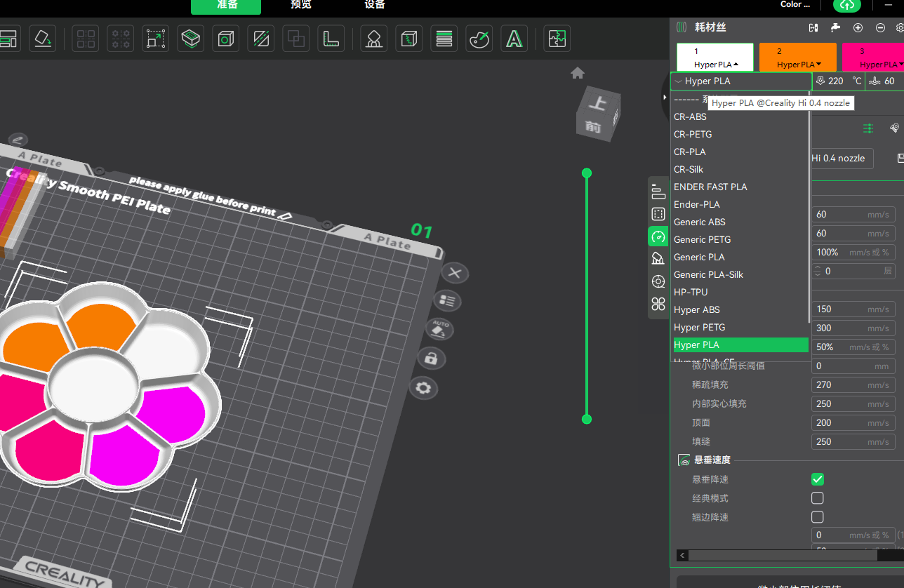Click the green cloud upload icon
The height and width of the screenshot is (588, 904).
847,5
